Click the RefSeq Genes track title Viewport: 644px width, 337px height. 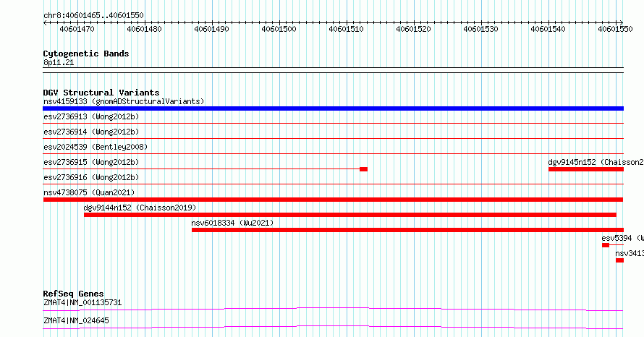click(x=73, y=294)
